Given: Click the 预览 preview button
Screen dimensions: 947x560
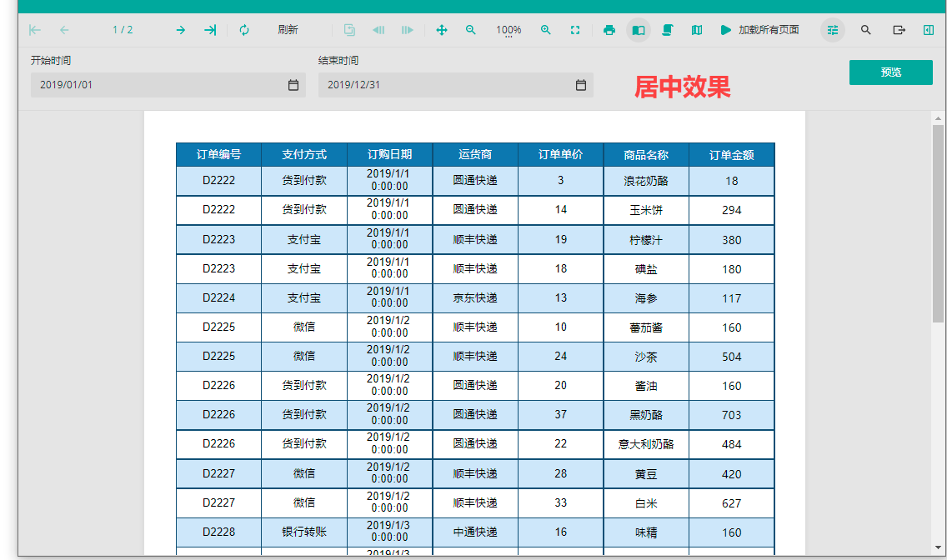Looking at the screenshot, I should click(891, 72).
